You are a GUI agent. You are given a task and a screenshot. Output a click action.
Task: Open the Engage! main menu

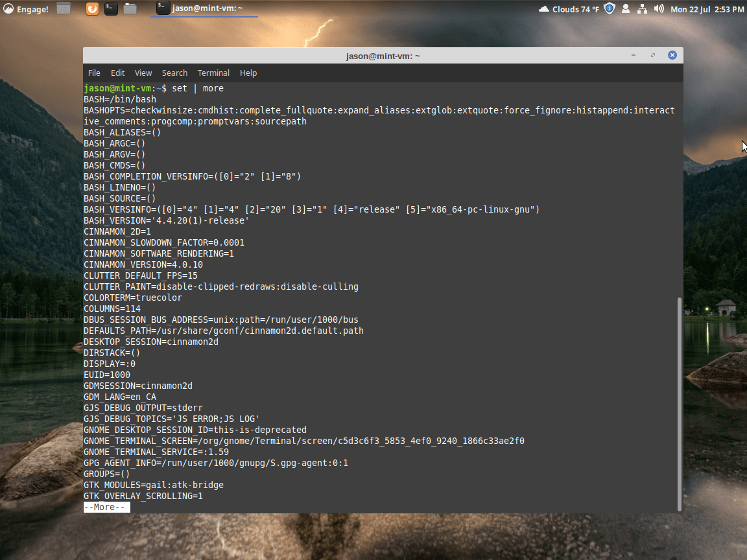click(26, 9)
